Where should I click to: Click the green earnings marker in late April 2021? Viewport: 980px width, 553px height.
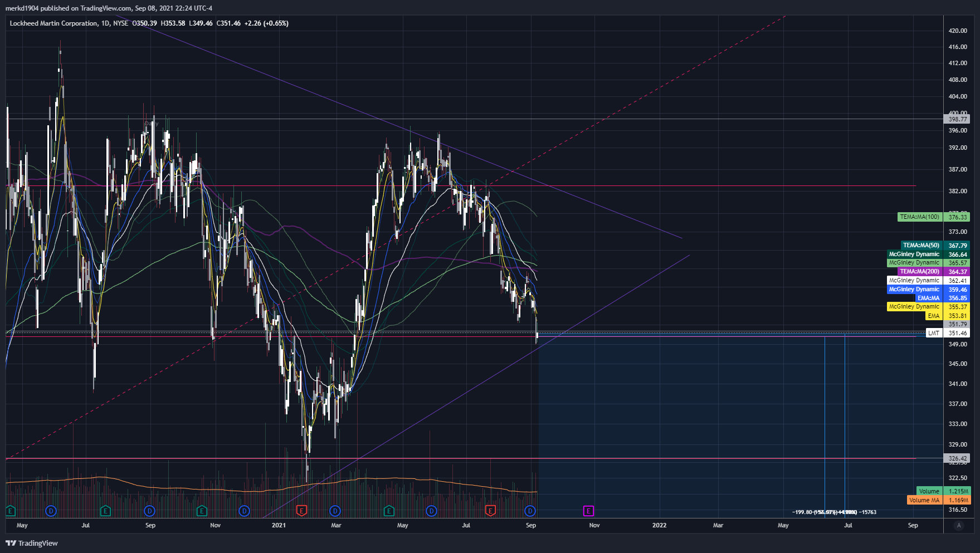click(389, 511)
